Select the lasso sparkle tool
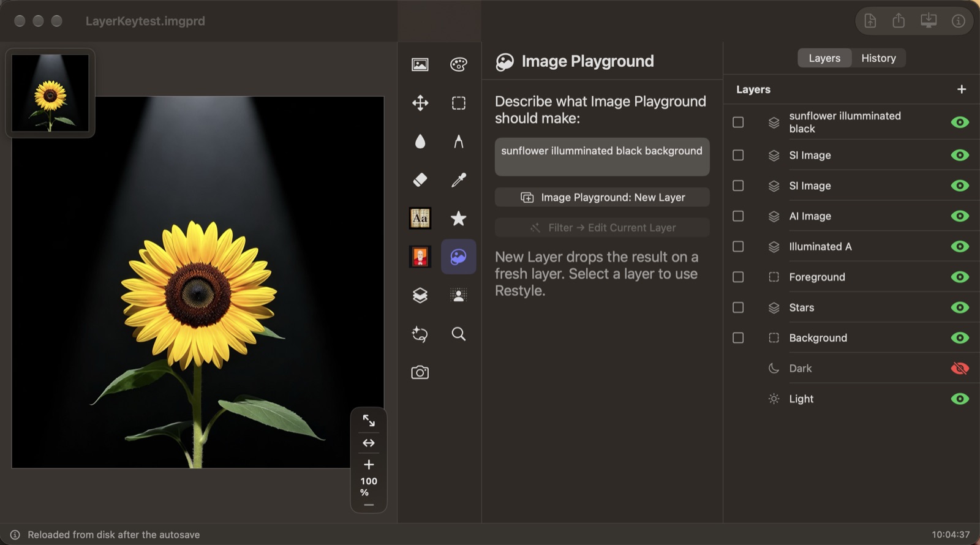 point(420,334)
